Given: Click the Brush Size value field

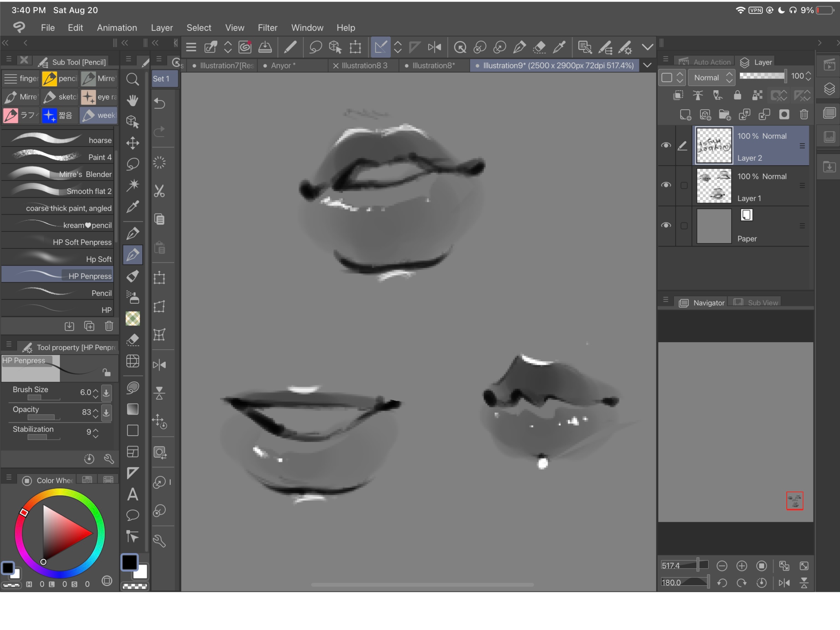Looking at the screenshot, I should pos(85,392).
